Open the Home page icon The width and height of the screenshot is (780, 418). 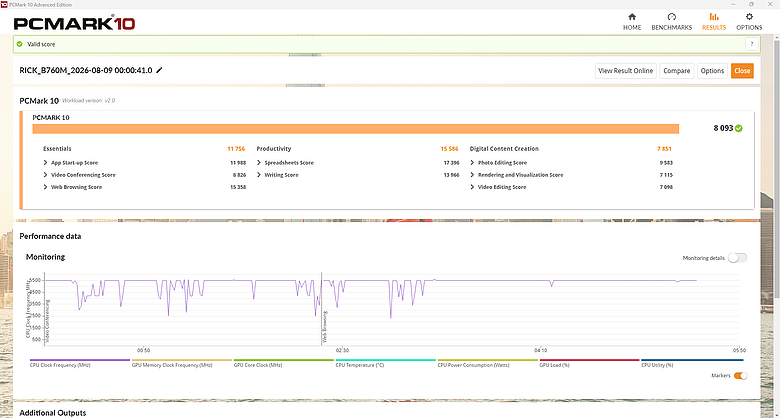click(x=632, y=16)
